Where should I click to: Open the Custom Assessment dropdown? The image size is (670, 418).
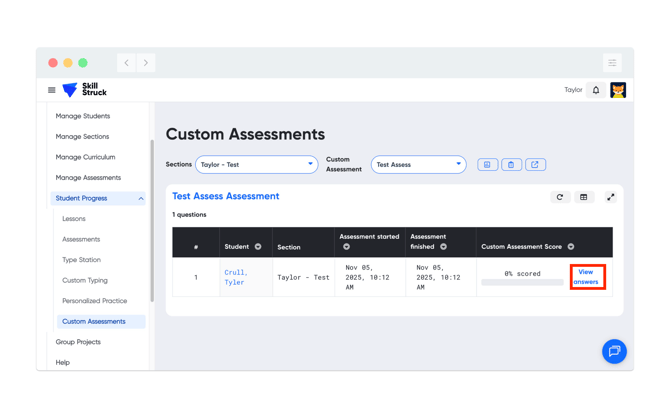tap(418, 165)
